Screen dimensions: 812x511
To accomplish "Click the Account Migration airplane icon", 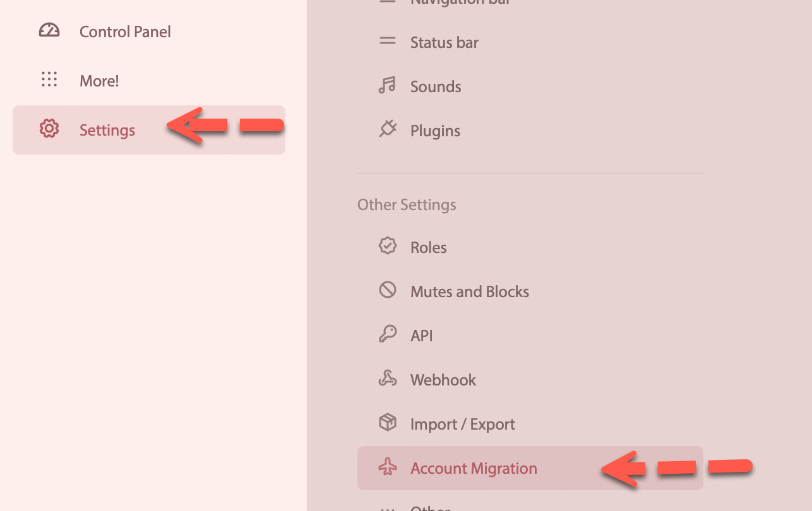I will [387, 467].
